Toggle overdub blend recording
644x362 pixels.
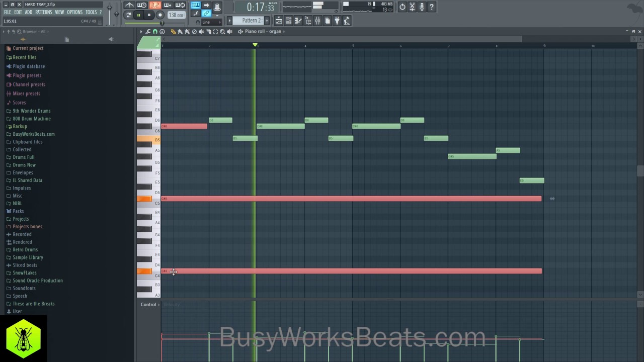(x=167, y=6)
